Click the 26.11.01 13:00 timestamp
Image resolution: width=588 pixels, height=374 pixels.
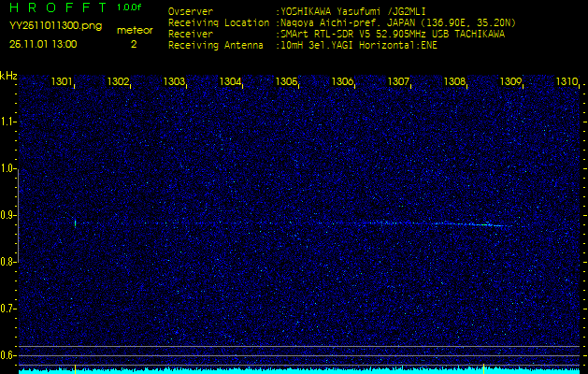click(44, 43)
